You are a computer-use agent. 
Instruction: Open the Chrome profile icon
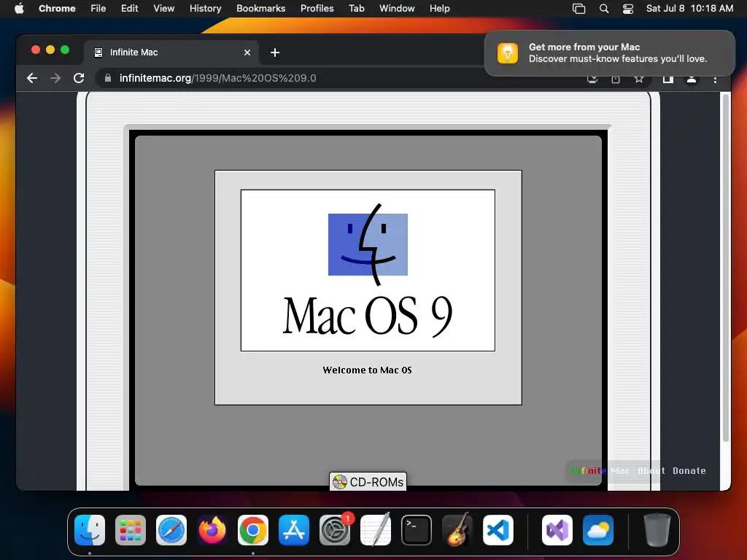tap(692, 79)
